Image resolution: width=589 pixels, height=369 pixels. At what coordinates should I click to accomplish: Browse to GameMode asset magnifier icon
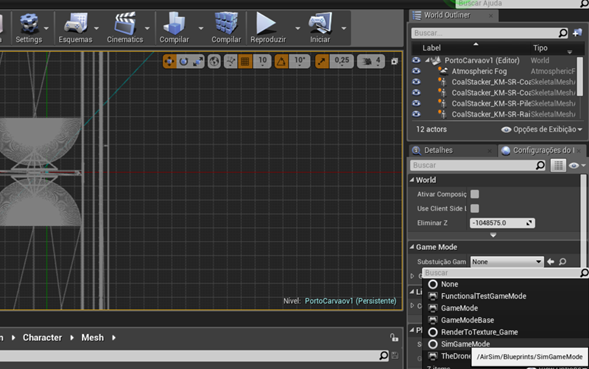(562, 262)
